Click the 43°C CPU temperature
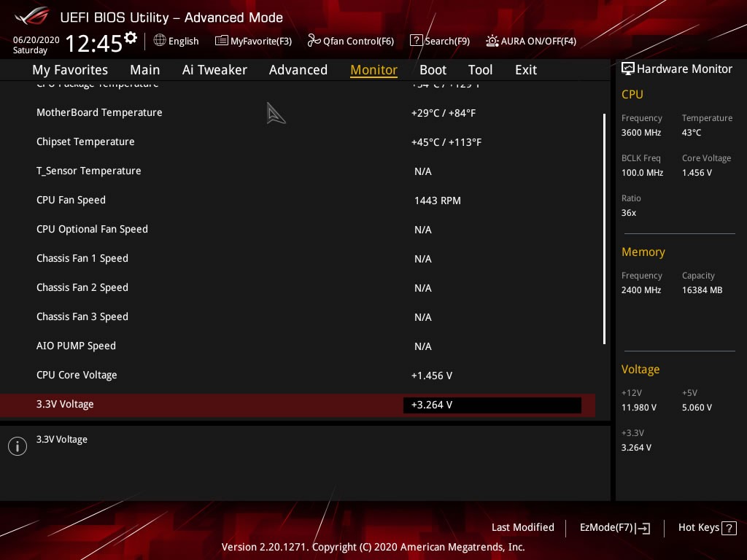 click(692, 133)
